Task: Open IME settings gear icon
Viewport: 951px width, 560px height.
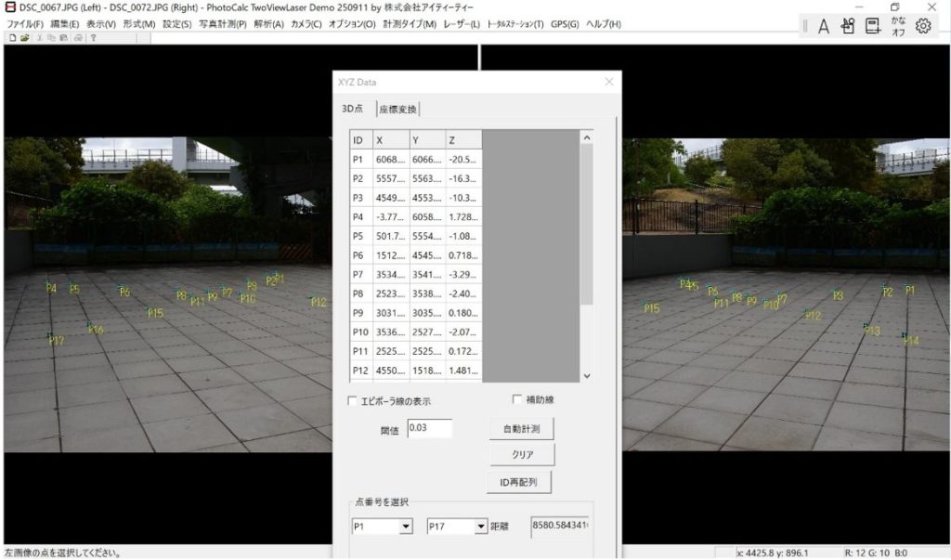Action: click(923, 26)
